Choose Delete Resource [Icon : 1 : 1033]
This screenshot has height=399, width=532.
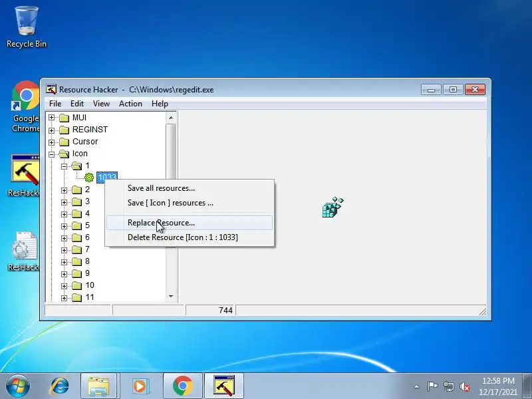[190, 237]
